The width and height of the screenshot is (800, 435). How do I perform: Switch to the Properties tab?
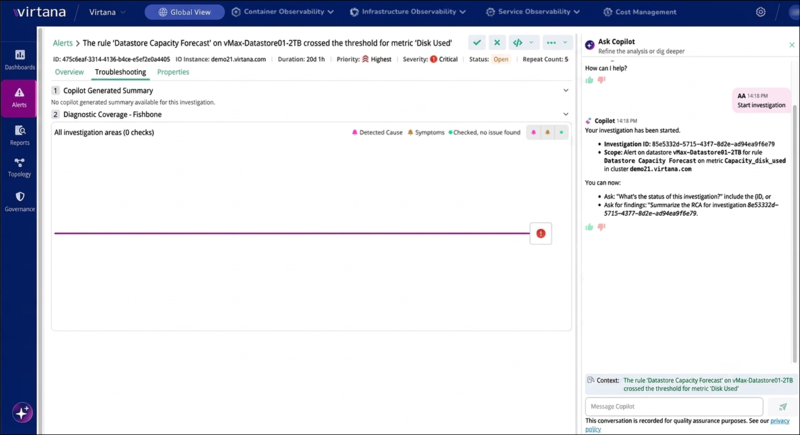[x=173, y=72]
